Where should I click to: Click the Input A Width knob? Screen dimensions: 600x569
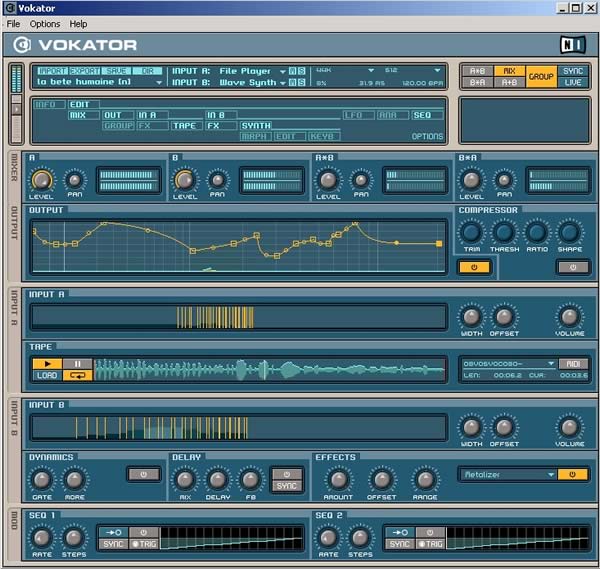click(471, 318)
